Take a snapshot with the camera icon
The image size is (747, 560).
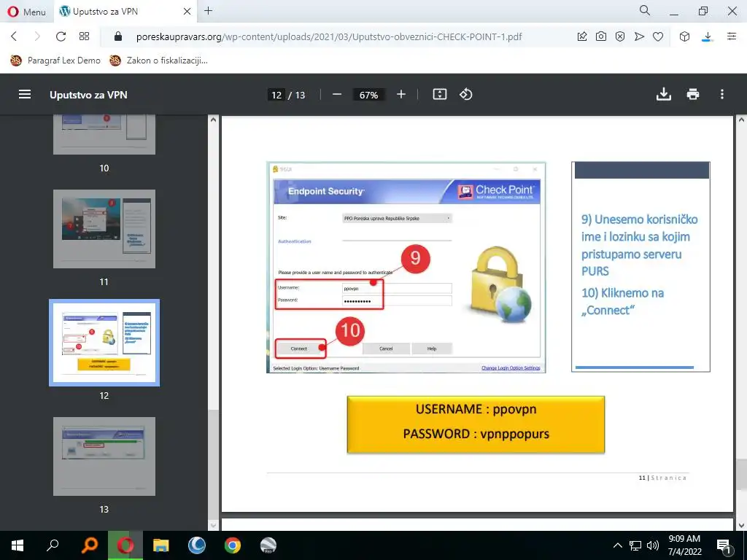click(601, 36)
